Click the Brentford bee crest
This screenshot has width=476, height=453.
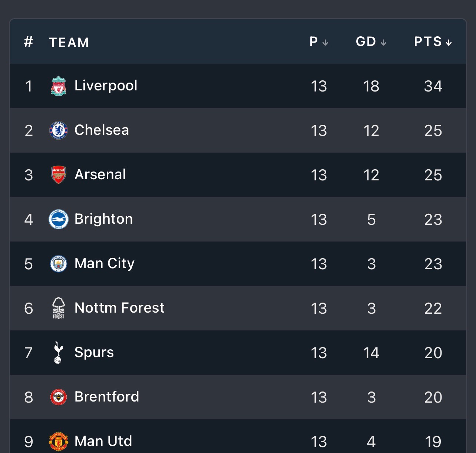pos(59,397)
